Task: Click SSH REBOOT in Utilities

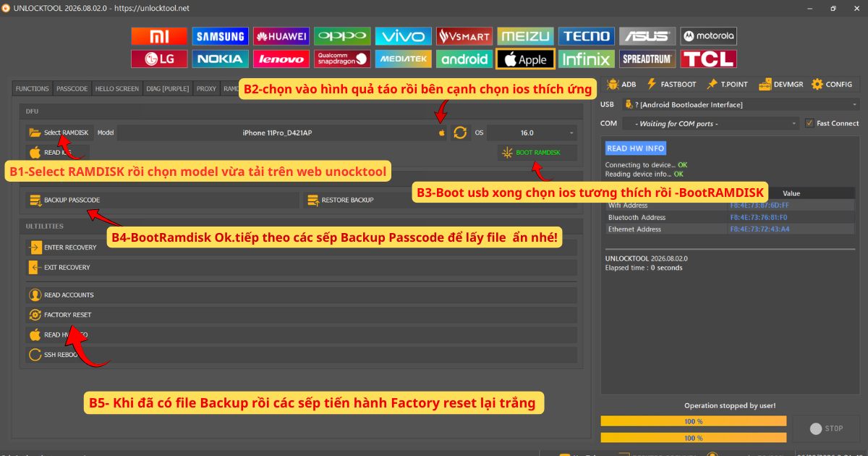Action: point(301,355)
